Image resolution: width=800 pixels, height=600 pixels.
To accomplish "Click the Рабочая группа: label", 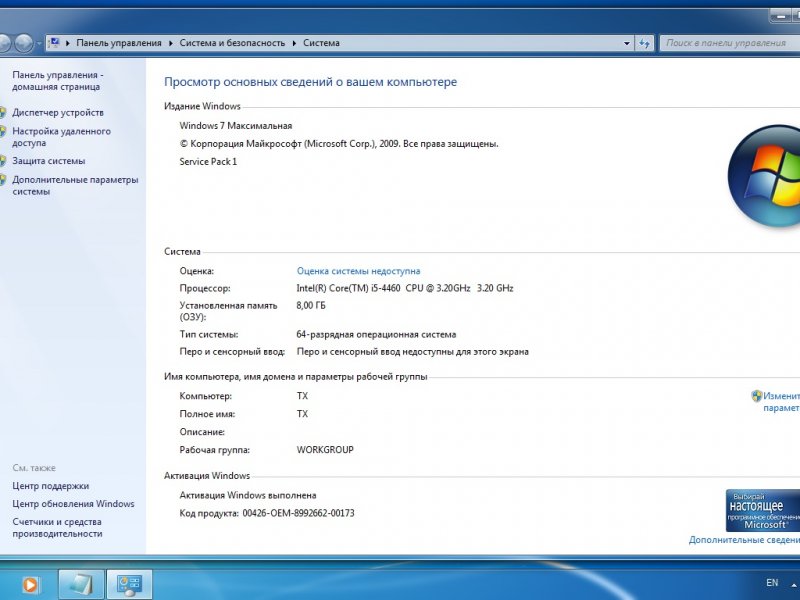I will pyautogui.click(x=214, y=450).
